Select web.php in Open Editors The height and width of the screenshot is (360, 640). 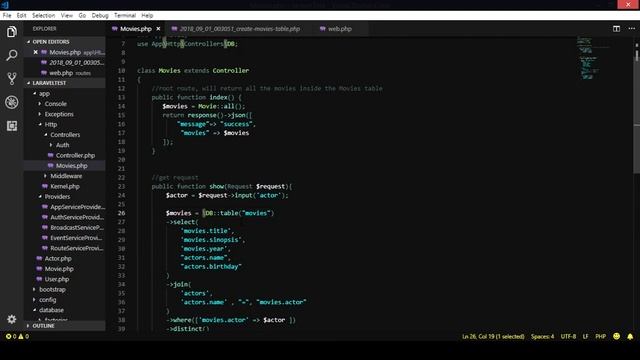point(65,73)
